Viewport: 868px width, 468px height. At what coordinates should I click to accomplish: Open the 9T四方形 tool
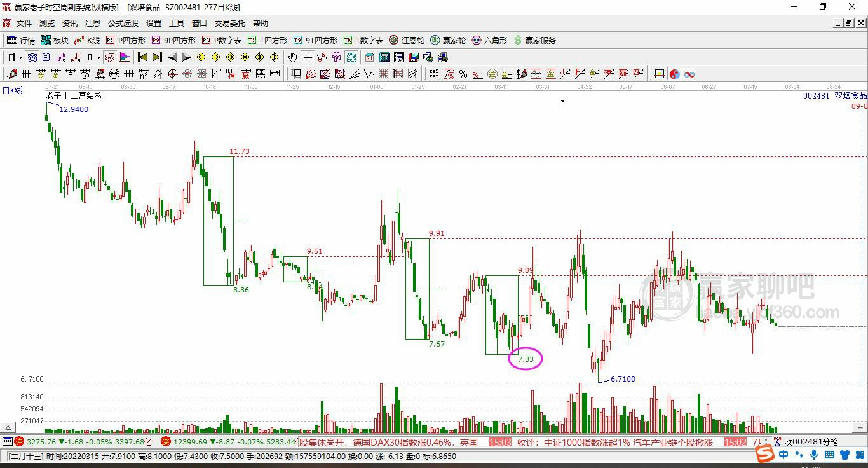click(315, 40)
